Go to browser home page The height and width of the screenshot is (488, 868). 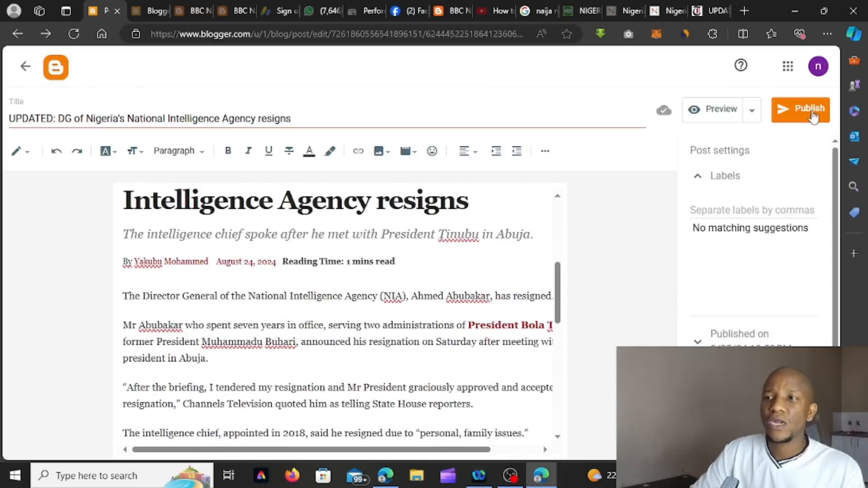click(102, 34)
